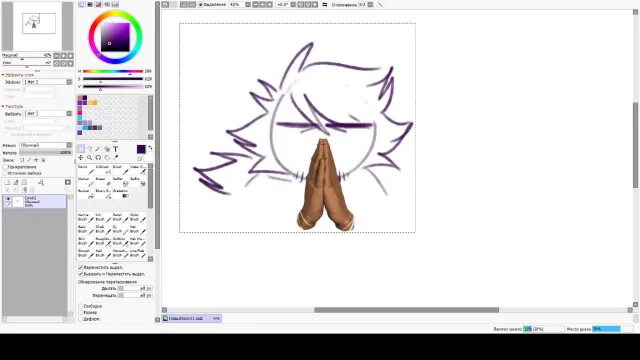
Task: Select the Text tool (T icon)
Action: [116, 149]
